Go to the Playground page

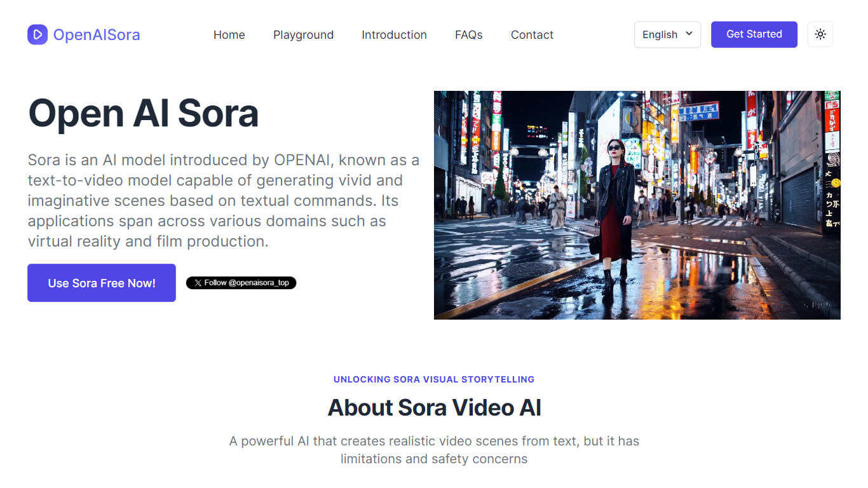(303, 35)
